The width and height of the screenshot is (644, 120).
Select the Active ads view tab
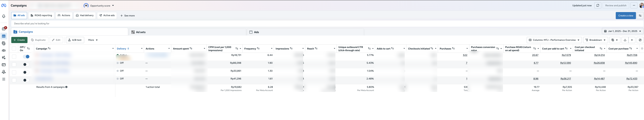pos(107,16)
